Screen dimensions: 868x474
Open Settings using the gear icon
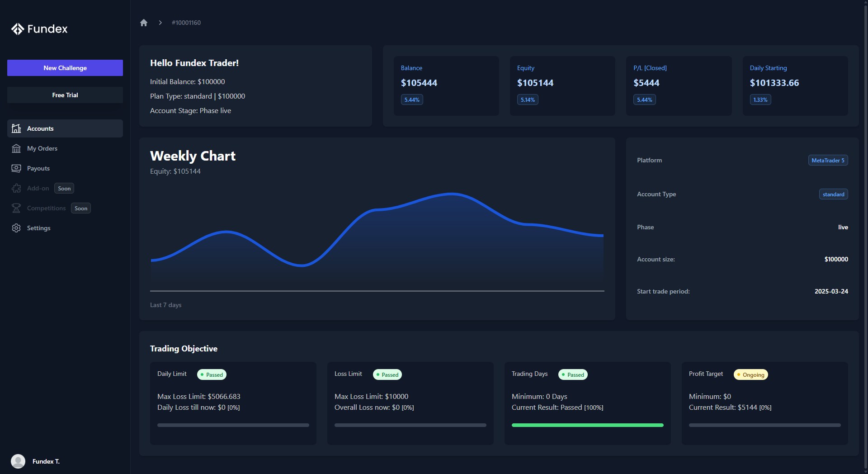pyautogui.click(x=16, y=228)
